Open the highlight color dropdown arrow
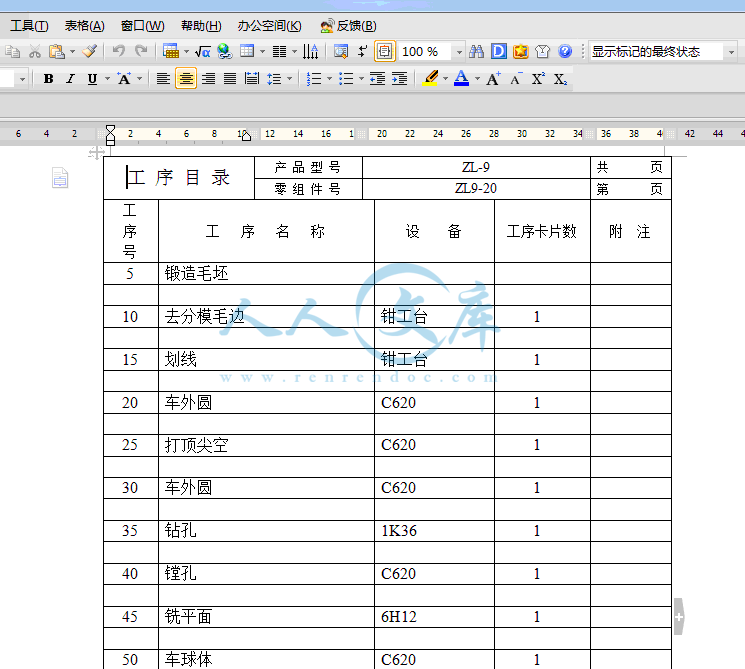Screen dimensions: 745x669 point(445,79)
